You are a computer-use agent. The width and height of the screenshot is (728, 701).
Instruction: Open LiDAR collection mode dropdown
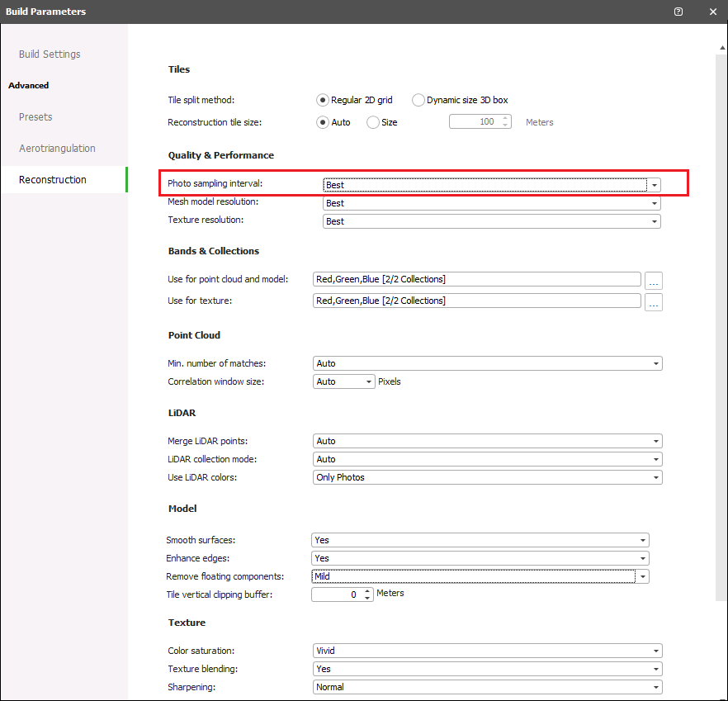(x=488, y=459)
